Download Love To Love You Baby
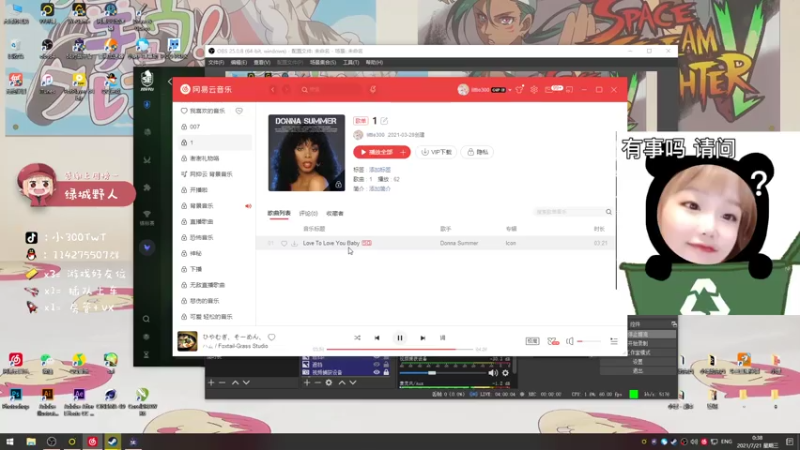The width and height of the screenshot is (800, 450). 294,243
